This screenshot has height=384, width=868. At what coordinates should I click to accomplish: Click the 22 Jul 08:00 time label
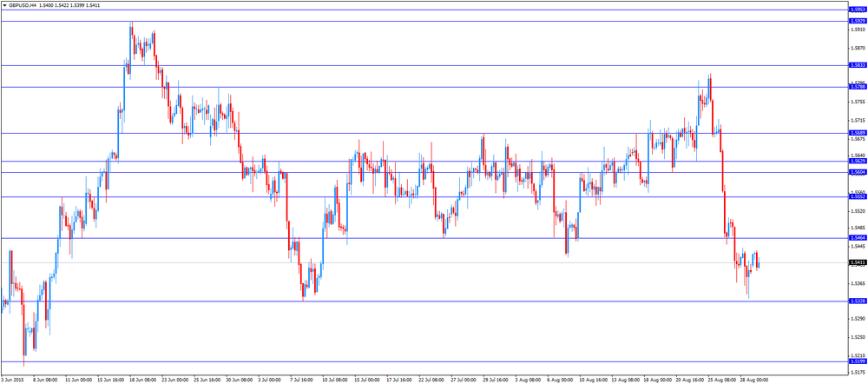tap(431, 381)
